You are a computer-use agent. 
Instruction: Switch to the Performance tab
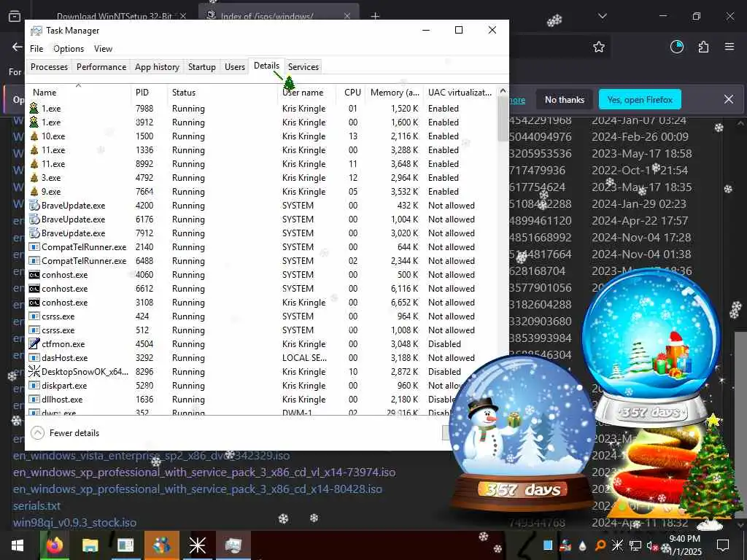[x=101, y=66]
